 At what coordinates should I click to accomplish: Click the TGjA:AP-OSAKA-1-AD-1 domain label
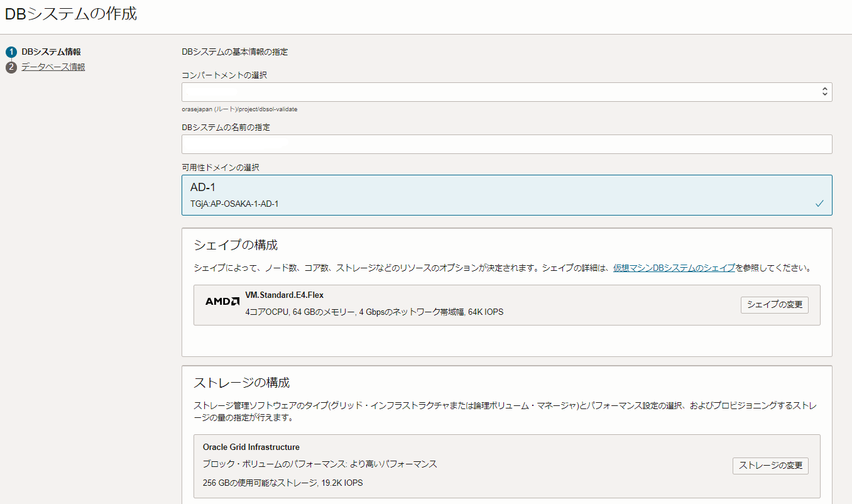click(x=234, y=204)
